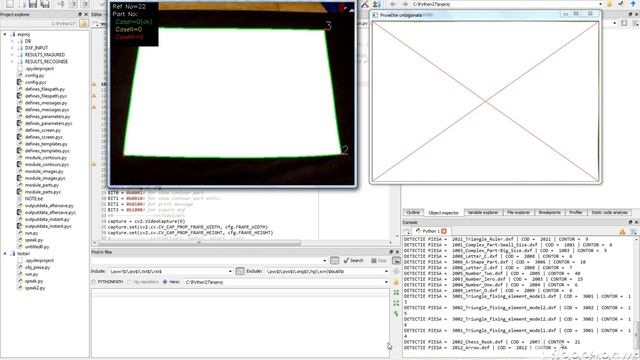Select NOTE.txt in Project explorer

pos(33,199)
